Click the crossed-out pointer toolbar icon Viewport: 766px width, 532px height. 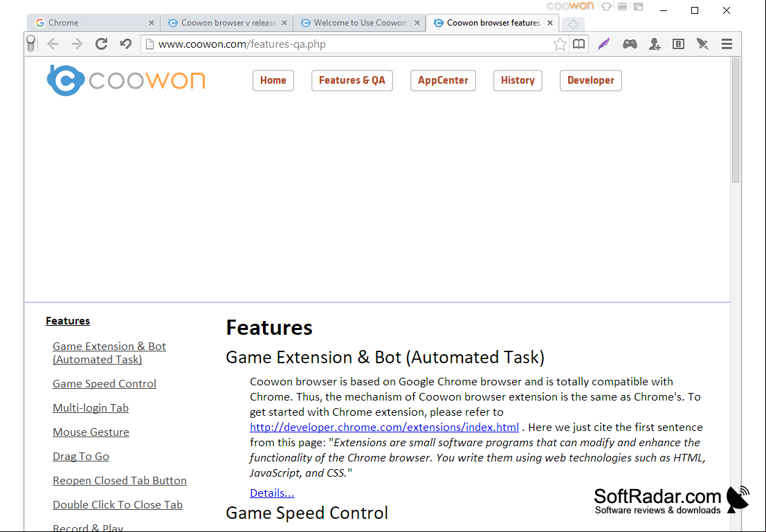point(702,44)
